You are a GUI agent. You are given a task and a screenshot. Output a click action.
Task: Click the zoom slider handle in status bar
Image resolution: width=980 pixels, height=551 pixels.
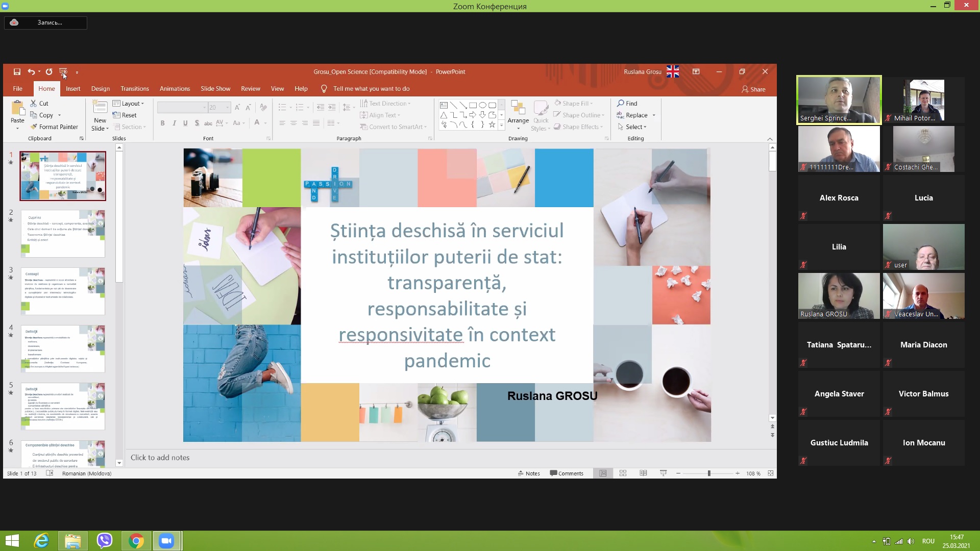click(x=709, y=473)
